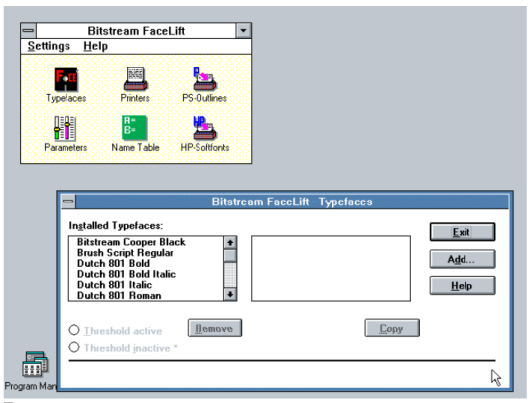Click the Bitstream FaceLift window title bar
Screen dimensions: 532x403
pos(136,31)
